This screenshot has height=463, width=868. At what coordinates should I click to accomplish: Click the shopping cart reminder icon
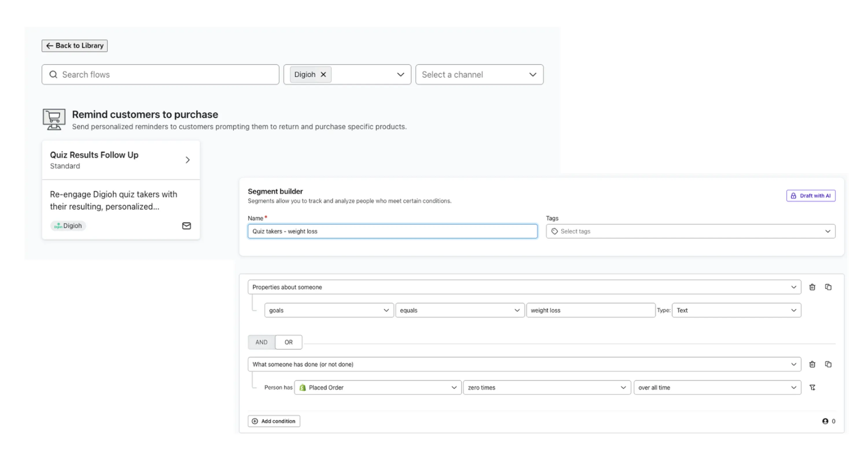54,119
